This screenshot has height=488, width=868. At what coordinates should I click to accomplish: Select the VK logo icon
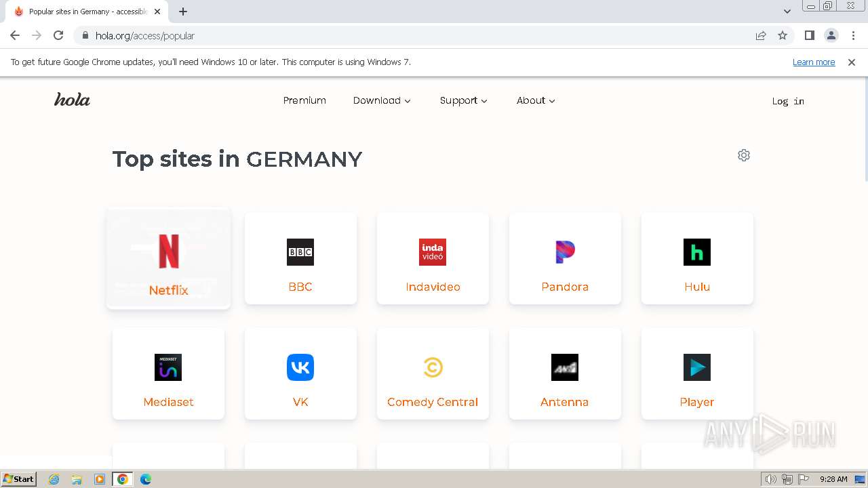click(300, 367)
